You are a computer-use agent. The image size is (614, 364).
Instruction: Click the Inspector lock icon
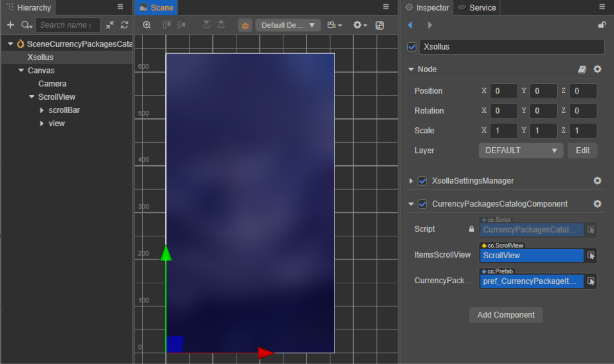coord(602,25)
